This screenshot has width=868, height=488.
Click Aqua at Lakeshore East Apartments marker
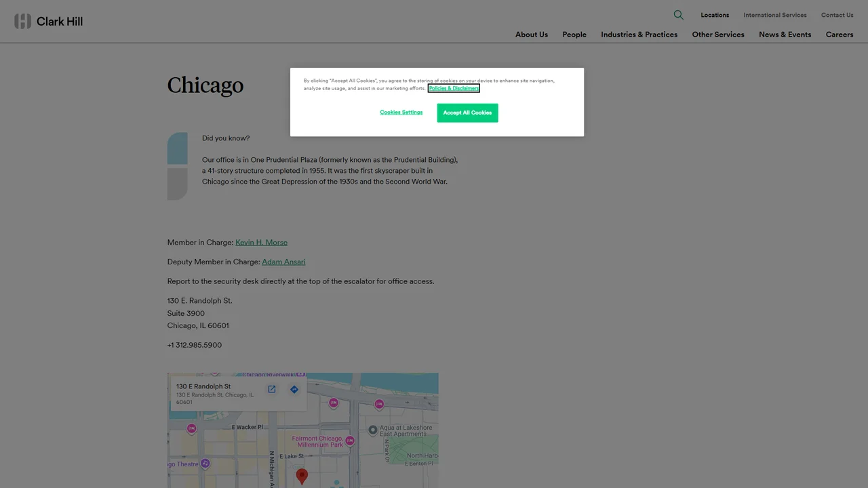pyautogui.click(x=372, y=430)
